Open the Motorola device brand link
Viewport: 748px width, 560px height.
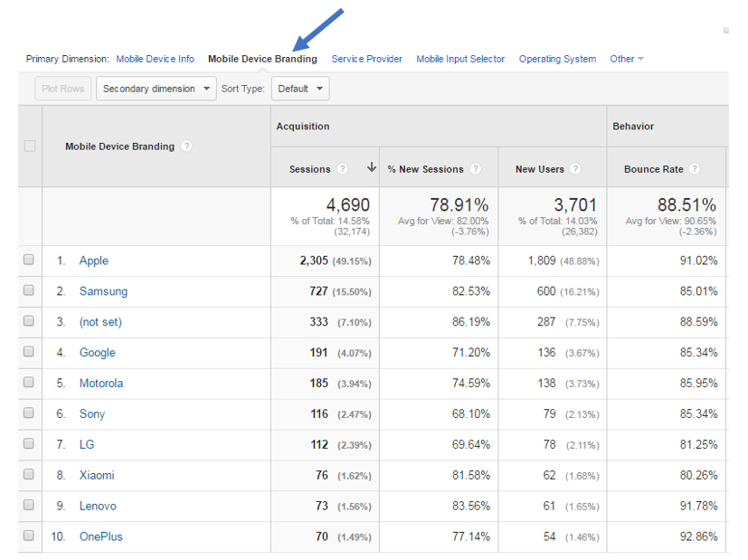pyautogui.click(x=101, y=384)
